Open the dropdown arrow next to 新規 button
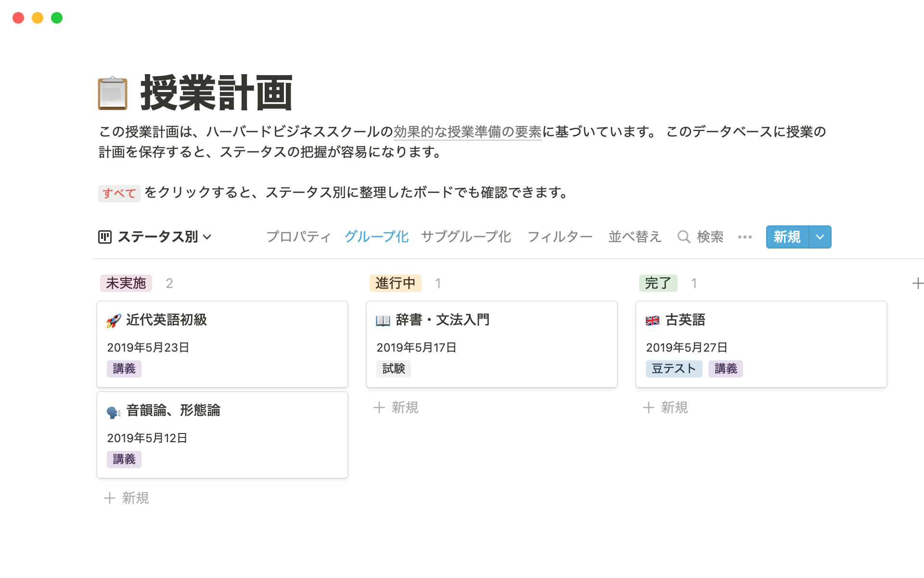The height and width of the screenshot is (578, 924). point(820,237)
